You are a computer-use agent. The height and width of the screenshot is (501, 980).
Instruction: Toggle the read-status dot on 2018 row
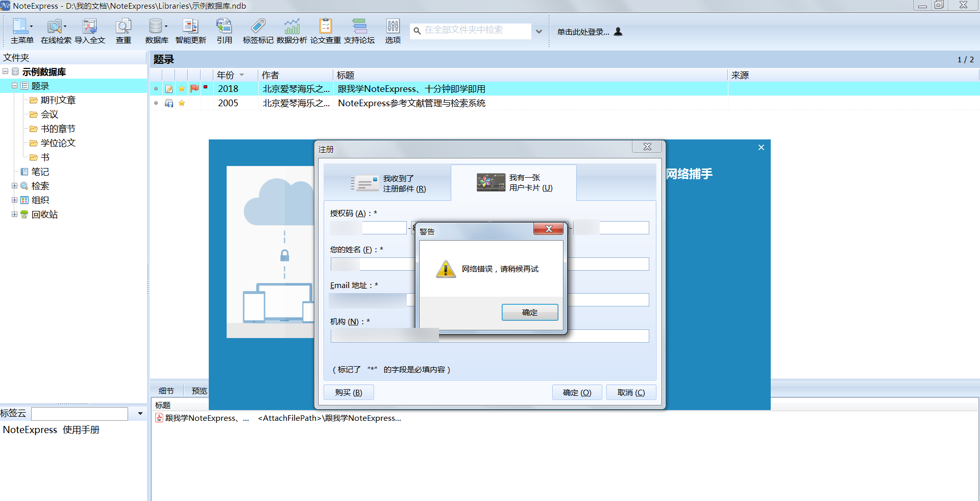point(156,89)
